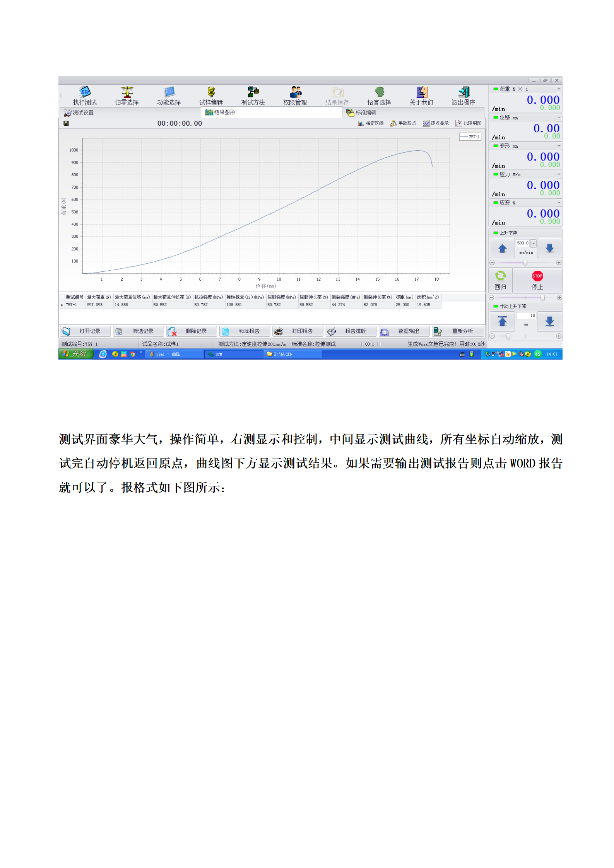Click Chrome icon in taskbar quick launch
Viewport: 614px width, 868px height.
coord(133,354)
